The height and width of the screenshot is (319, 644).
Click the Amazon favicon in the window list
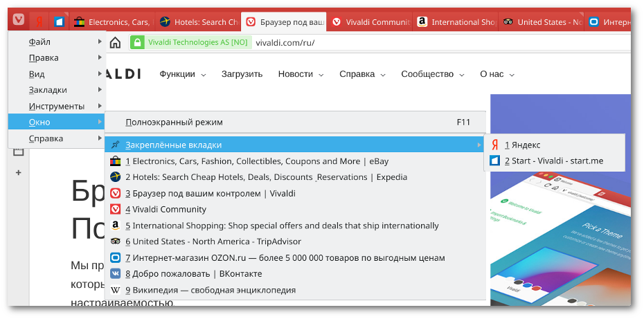click(116, 226)
